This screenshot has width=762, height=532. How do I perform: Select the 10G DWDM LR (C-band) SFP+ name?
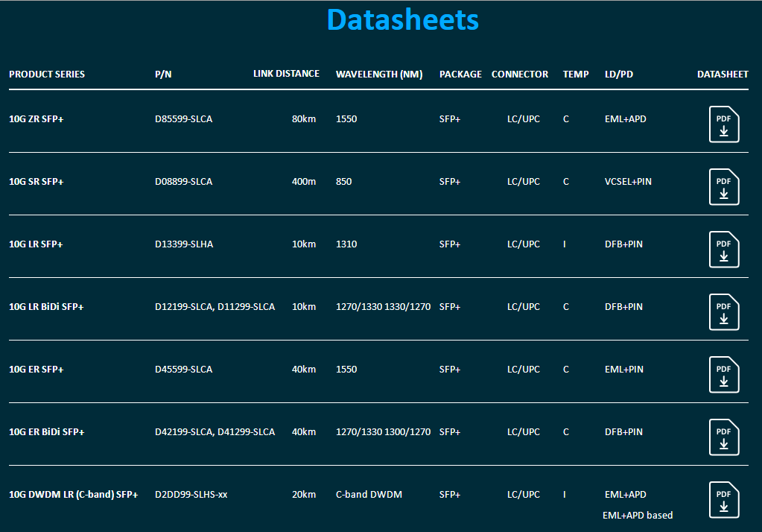pyautogui.click(x=74, y=495)
